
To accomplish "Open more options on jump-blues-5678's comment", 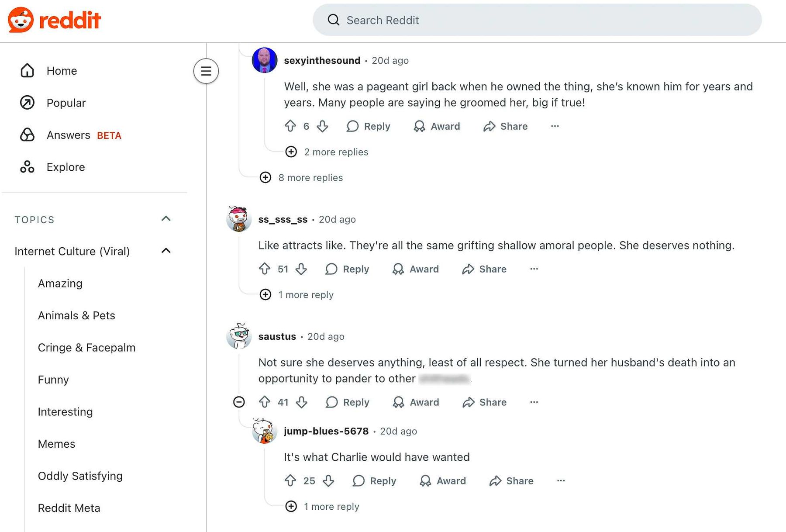I will coord(561,481).
